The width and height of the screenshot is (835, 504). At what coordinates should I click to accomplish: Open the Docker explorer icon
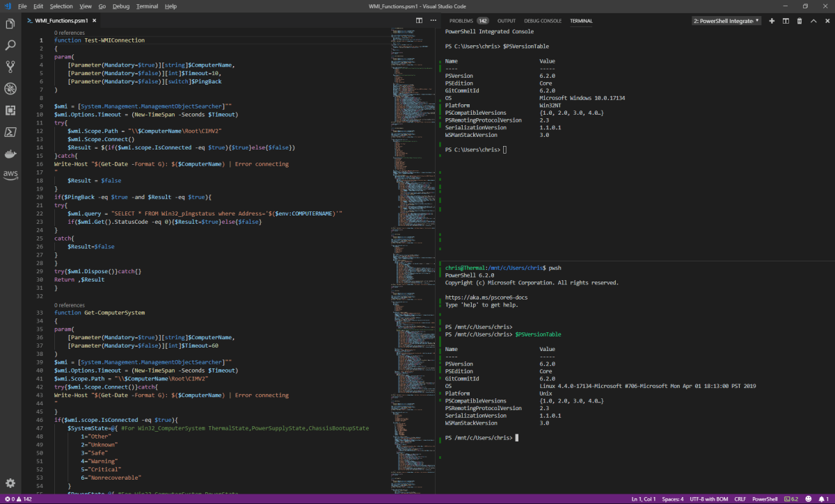(10, 154)
